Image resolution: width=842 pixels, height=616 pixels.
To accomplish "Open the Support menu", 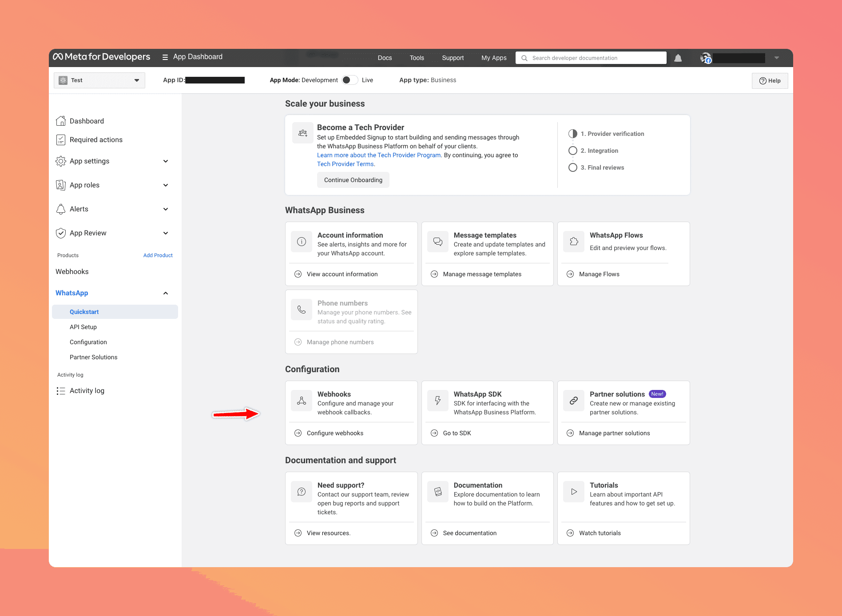I will [453, 58].
